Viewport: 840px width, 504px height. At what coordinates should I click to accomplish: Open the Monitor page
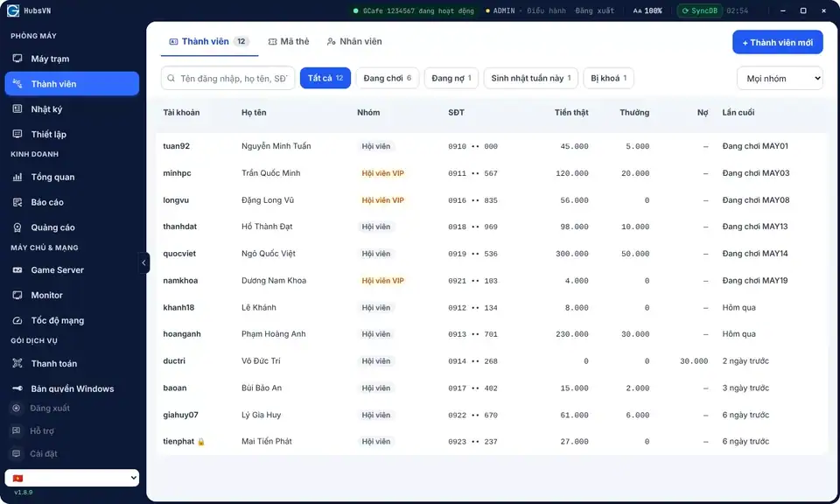(x=72, y=295)
